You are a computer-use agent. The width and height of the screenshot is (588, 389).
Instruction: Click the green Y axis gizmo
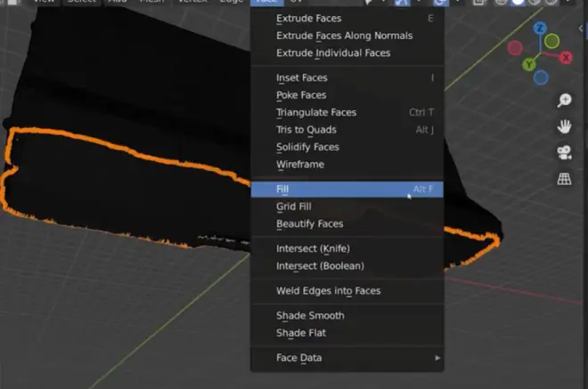pos(528,64)
